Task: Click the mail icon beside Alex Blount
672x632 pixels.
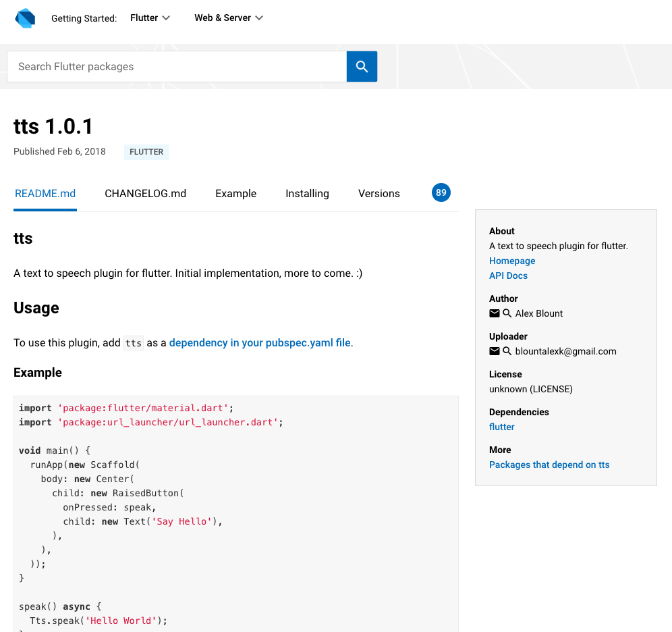Action: pos(494,313)
